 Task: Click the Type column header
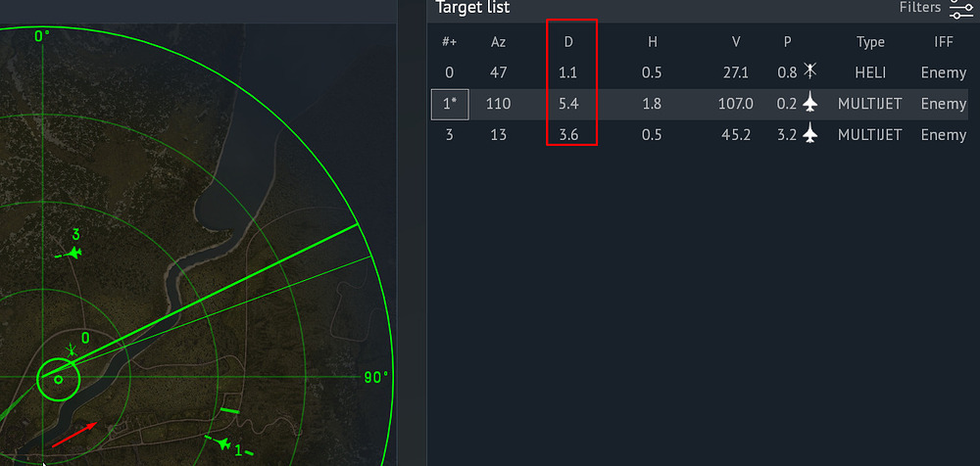tap(870, 42)
